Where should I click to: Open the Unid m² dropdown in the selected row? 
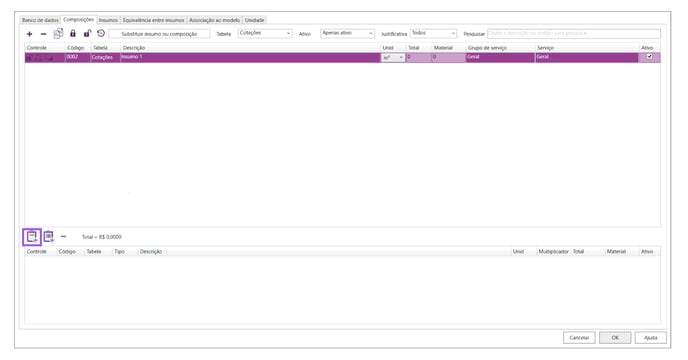(393, 58)
